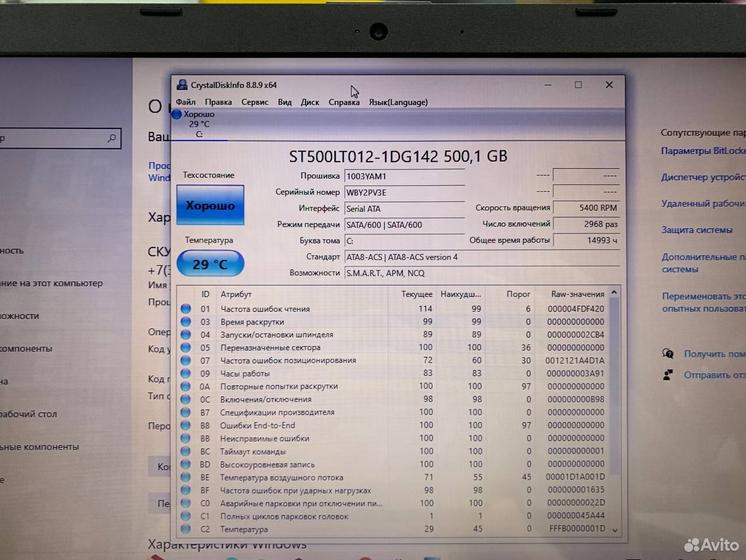Click the Общее время работы 14993 ч value

586,240
